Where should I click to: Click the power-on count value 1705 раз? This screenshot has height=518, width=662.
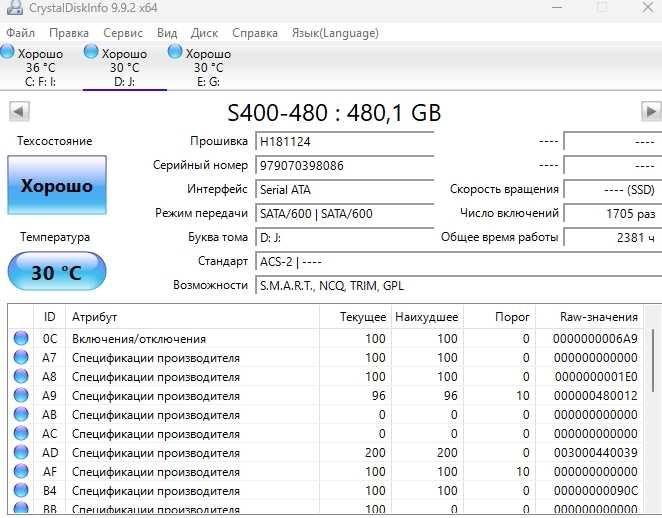(613, 214)
